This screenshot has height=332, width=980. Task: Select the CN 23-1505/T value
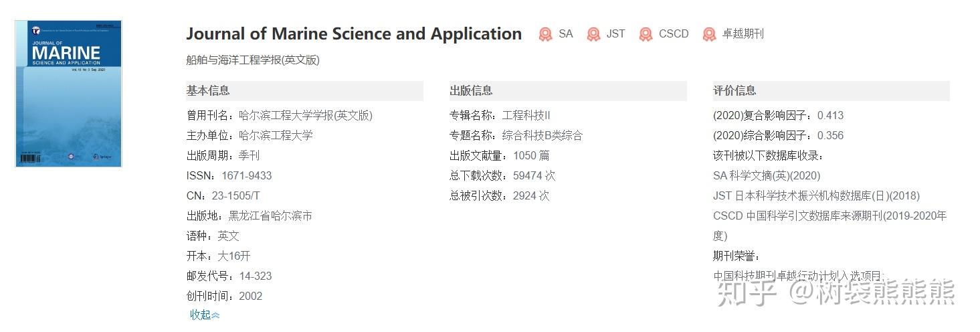pos(235,195)
